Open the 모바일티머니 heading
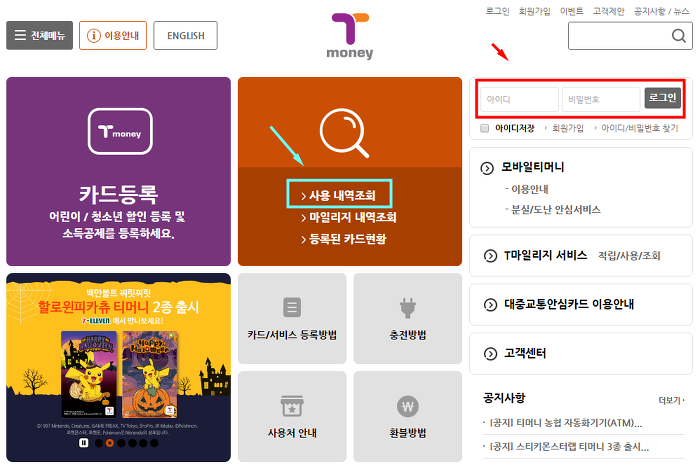The width and height of the screenshot is (700, 467). (x=533, y=167)
